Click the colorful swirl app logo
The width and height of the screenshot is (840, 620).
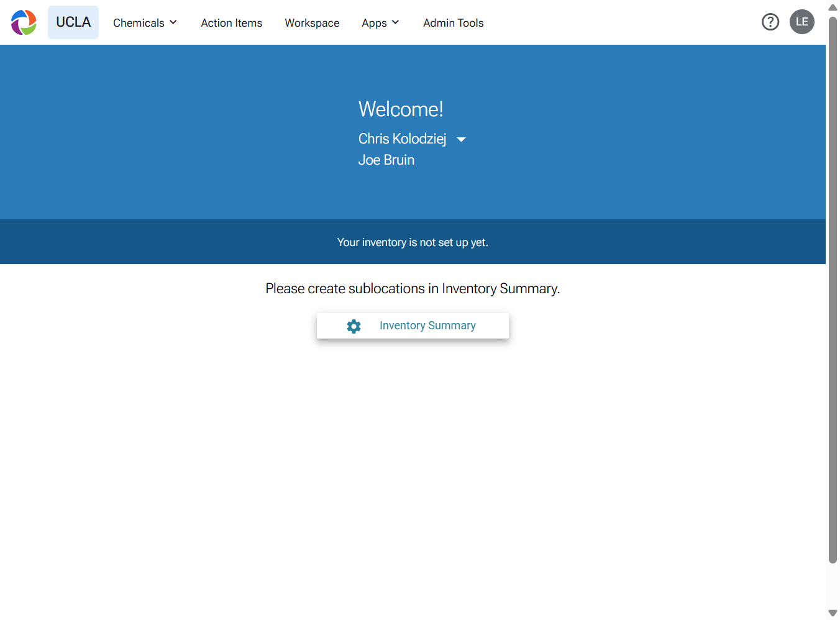(24, 22)
